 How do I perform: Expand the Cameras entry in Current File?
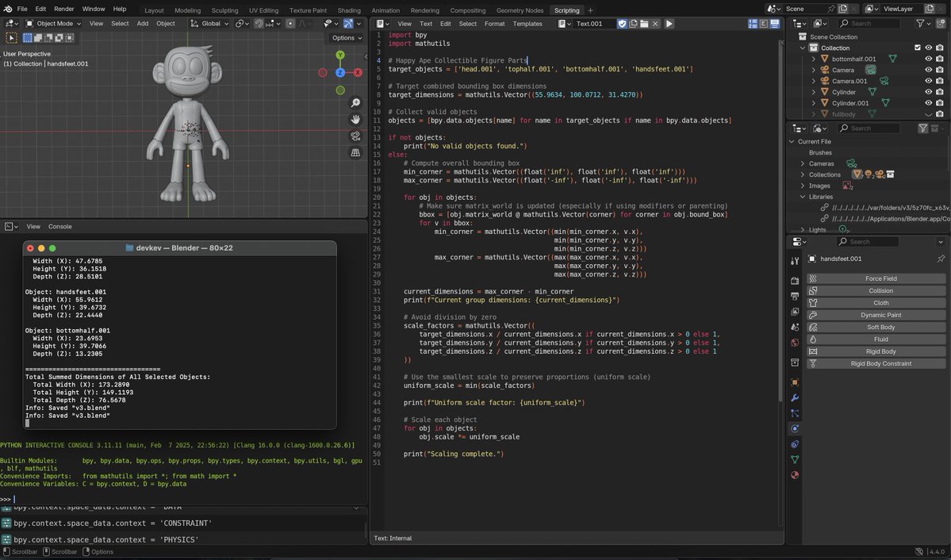click(x=803, y=164)
